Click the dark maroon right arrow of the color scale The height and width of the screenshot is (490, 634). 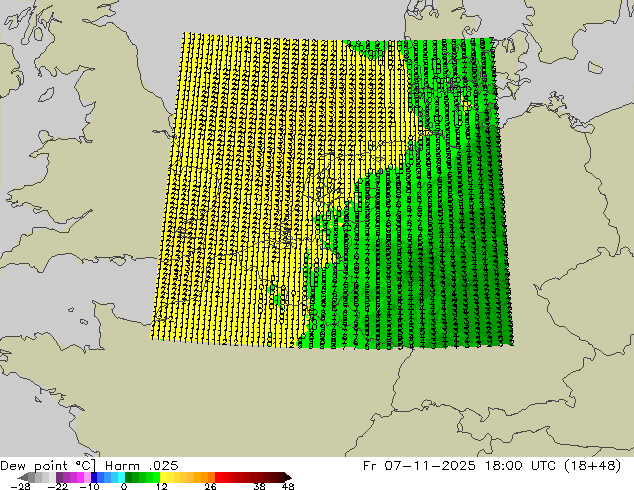pos(287,477)
